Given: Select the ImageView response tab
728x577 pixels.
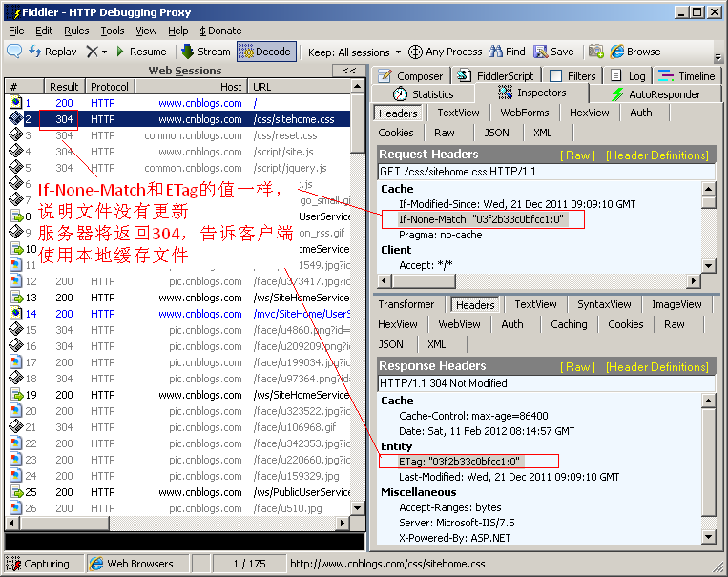Looking at the screenshot, I should [676, 304].
